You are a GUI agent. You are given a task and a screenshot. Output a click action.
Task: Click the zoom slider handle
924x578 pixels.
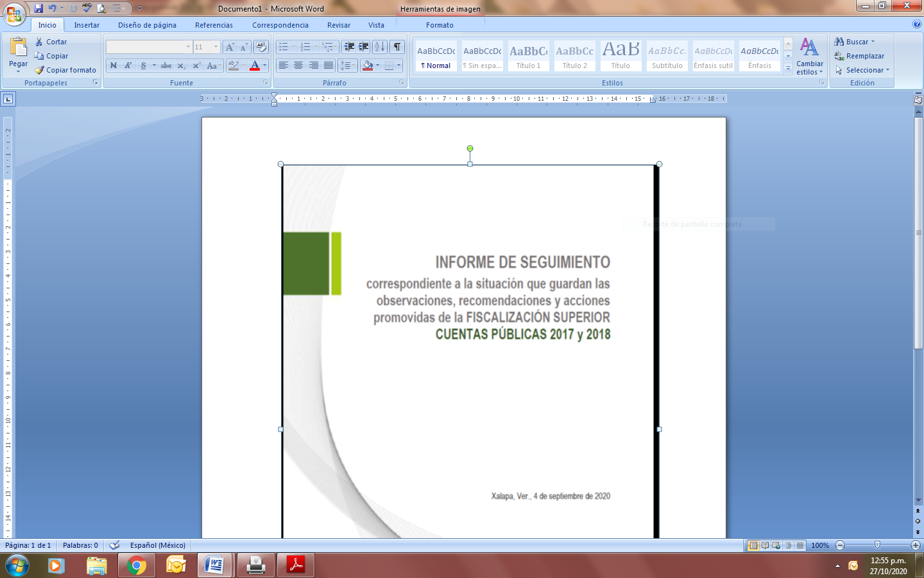877,545
